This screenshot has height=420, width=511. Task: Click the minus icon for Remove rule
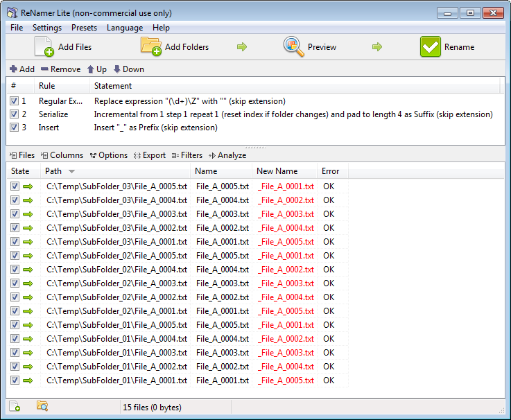44,69
